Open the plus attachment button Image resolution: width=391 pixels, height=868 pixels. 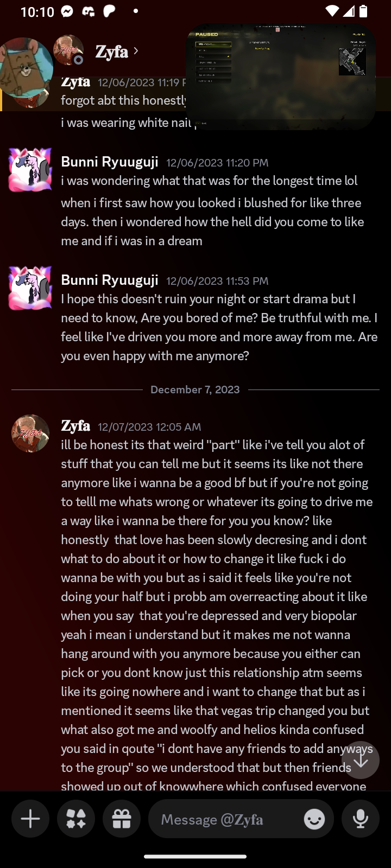click(30, 819)
